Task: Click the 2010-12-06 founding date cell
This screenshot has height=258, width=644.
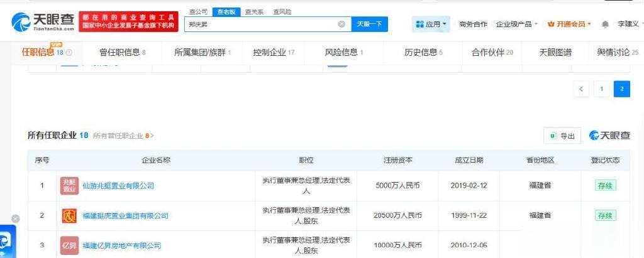Action: click(469, 245)
